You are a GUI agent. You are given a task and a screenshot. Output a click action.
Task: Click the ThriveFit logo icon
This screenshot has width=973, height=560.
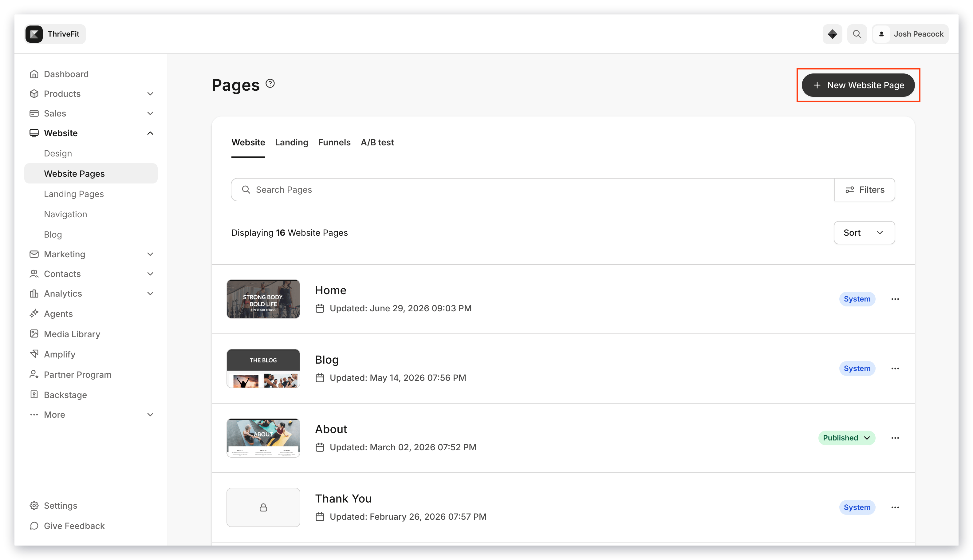click(34, 34)
